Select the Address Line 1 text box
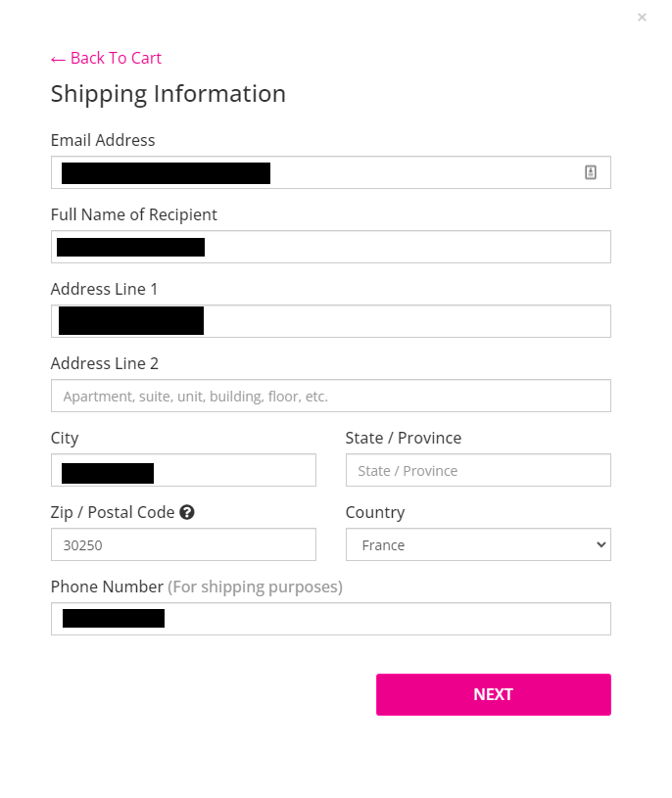 tap(392, 321)
